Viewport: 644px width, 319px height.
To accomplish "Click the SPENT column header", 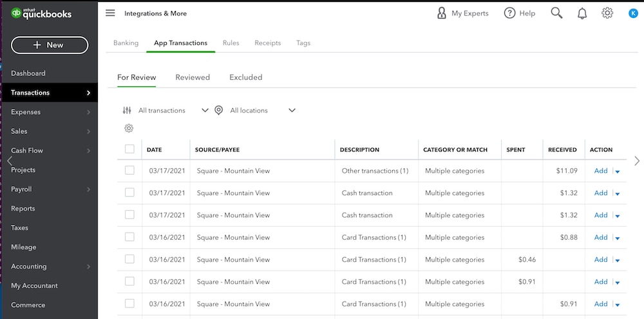I will click(x=515, y=150).
